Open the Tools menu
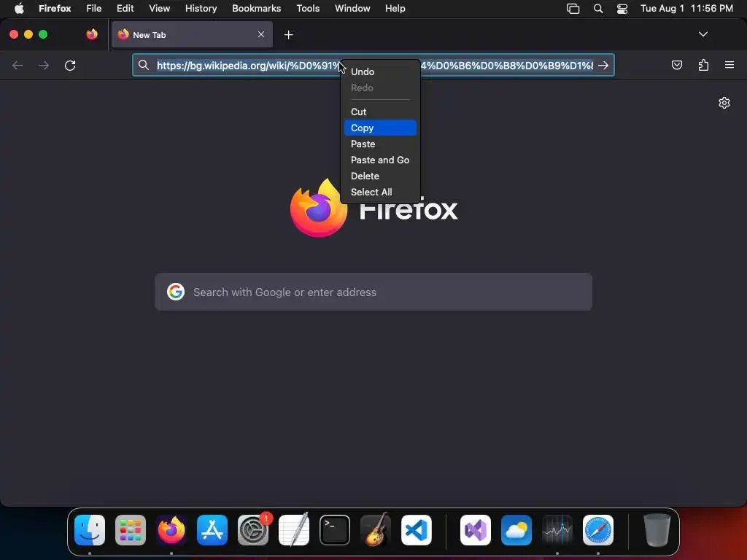 pos(308,9)
